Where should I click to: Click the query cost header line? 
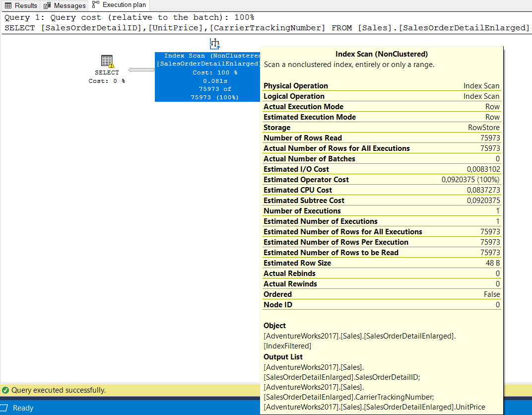pos(129,17)
